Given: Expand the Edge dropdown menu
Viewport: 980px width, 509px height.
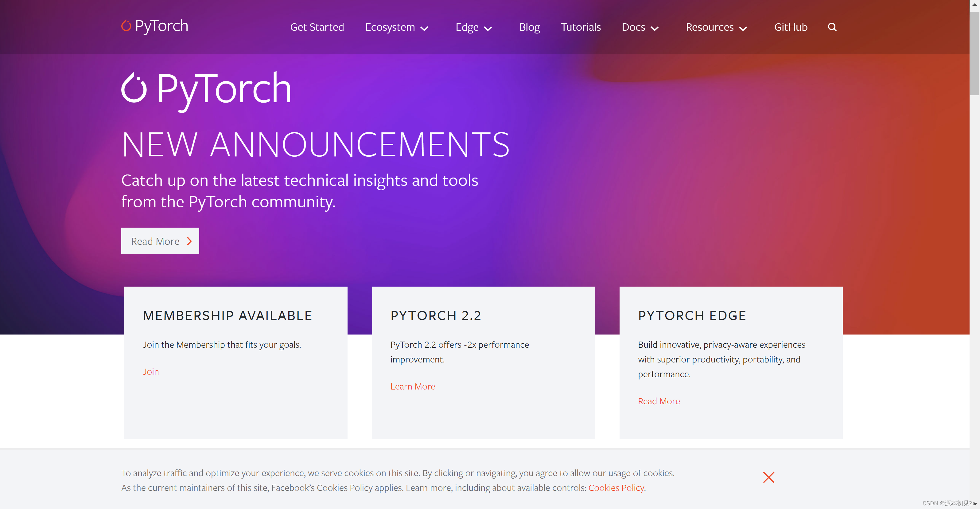Looking at the screenshot, I should [473, 27].
